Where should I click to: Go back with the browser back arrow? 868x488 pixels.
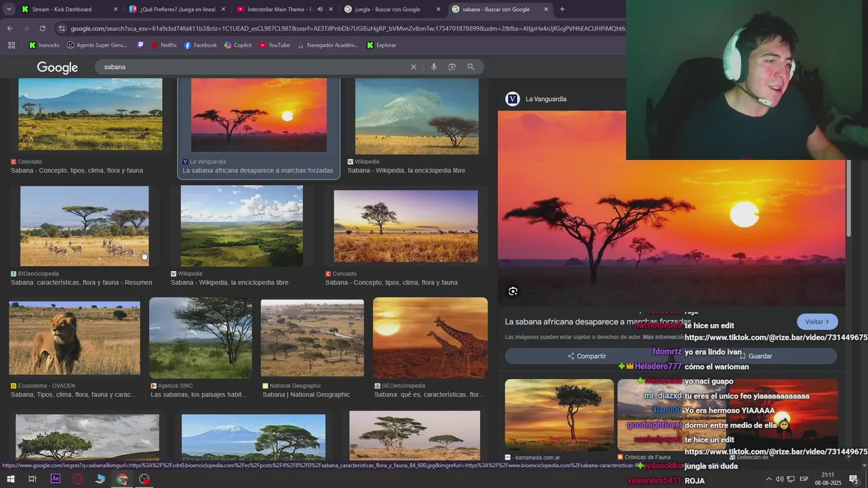tap(9, 28)
